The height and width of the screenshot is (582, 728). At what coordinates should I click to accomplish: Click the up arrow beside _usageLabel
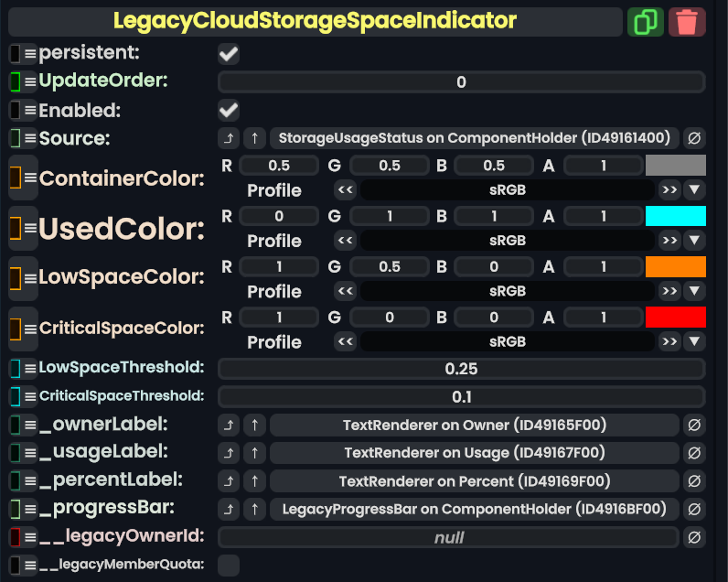(255, 453)
